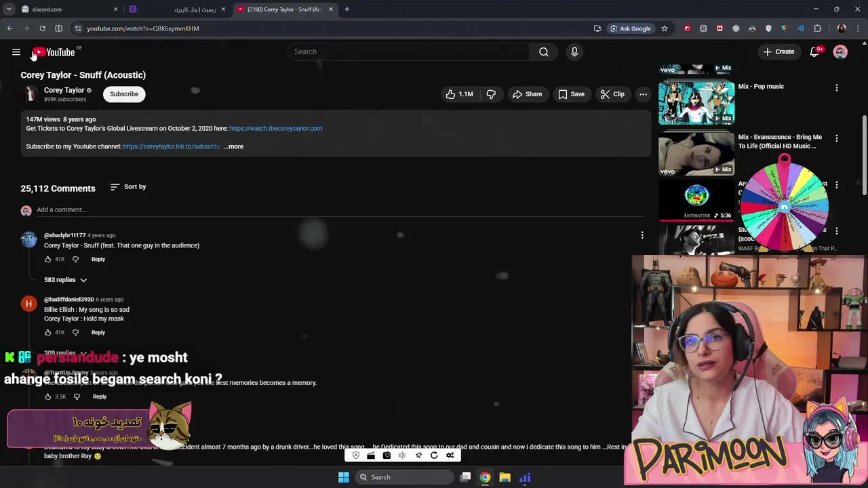Open a new browser tab
868x488 pixels.
coord(347,9)
